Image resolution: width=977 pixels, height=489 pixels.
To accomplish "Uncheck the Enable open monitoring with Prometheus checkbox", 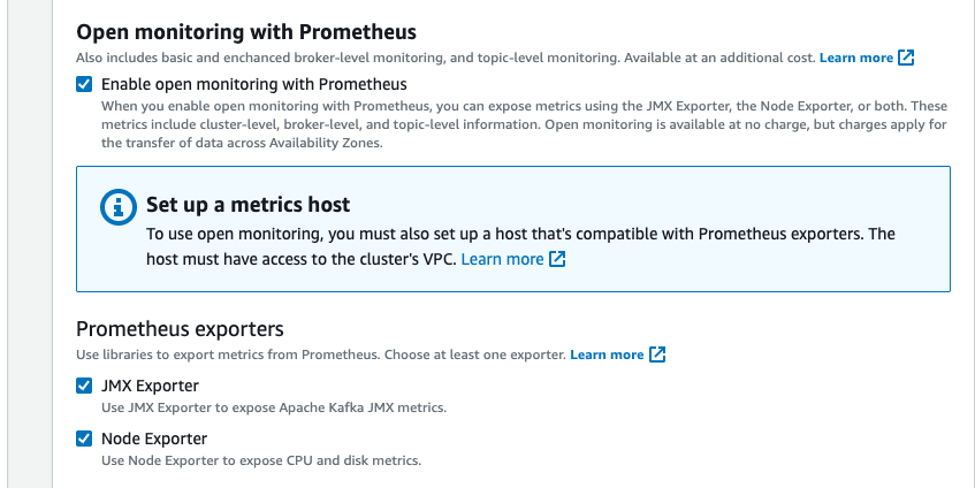I will pyautogui.click(x=85, y=85).
